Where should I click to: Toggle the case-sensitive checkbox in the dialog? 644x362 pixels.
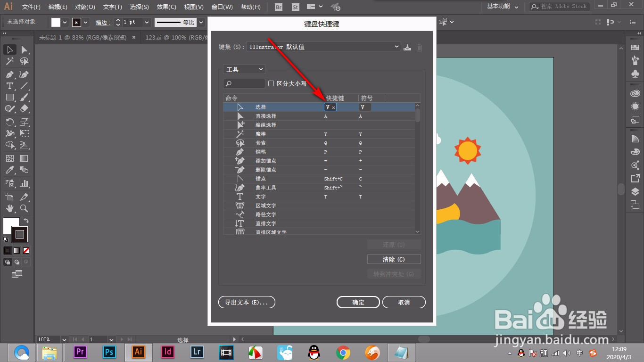coord(271,83)
